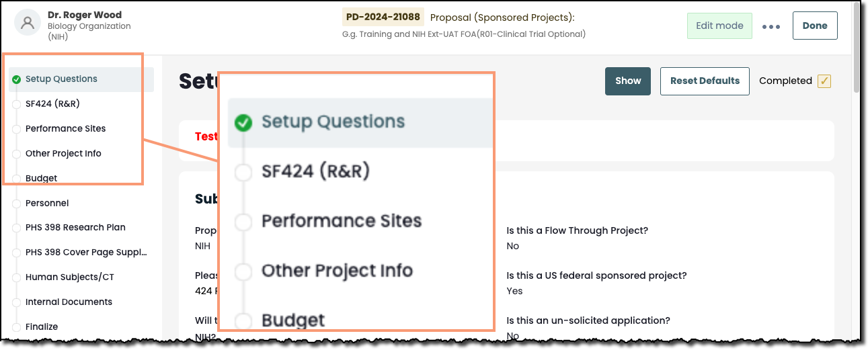This screenshot has width=868, height=350.
Task: Click Reset Defaults button
Action: coord(705,81)
